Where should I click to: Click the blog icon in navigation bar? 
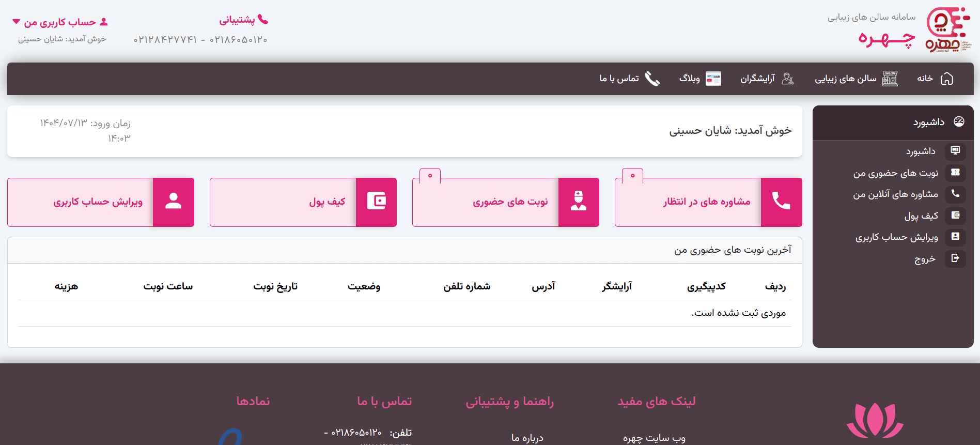(713, 79)
